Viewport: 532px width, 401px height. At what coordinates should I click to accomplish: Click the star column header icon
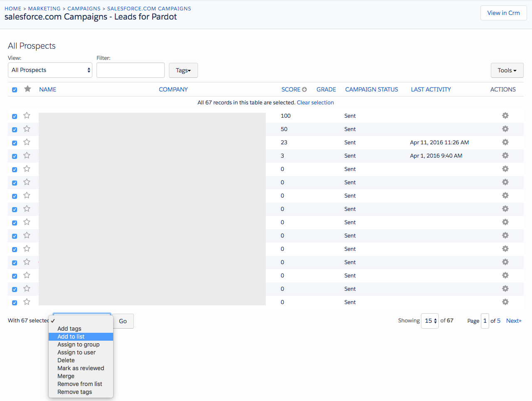27,89
